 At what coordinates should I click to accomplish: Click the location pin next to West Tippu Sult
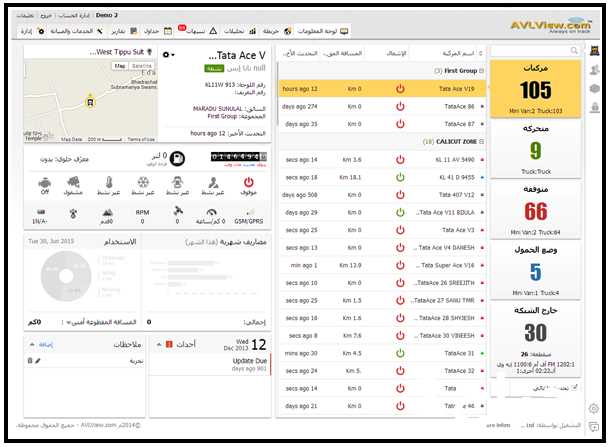(x=149, y=52)
